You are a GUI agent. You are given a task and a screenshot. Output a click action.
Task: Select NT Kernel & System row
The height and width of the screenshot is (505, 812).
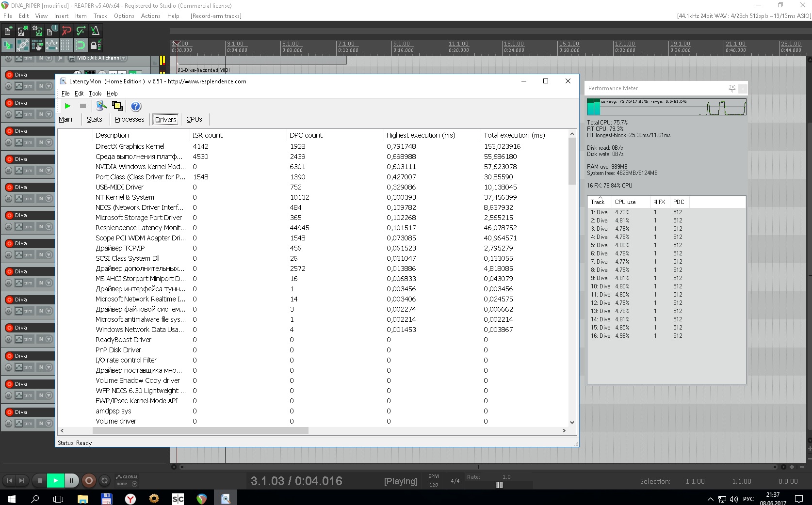[x=313, y=197]
